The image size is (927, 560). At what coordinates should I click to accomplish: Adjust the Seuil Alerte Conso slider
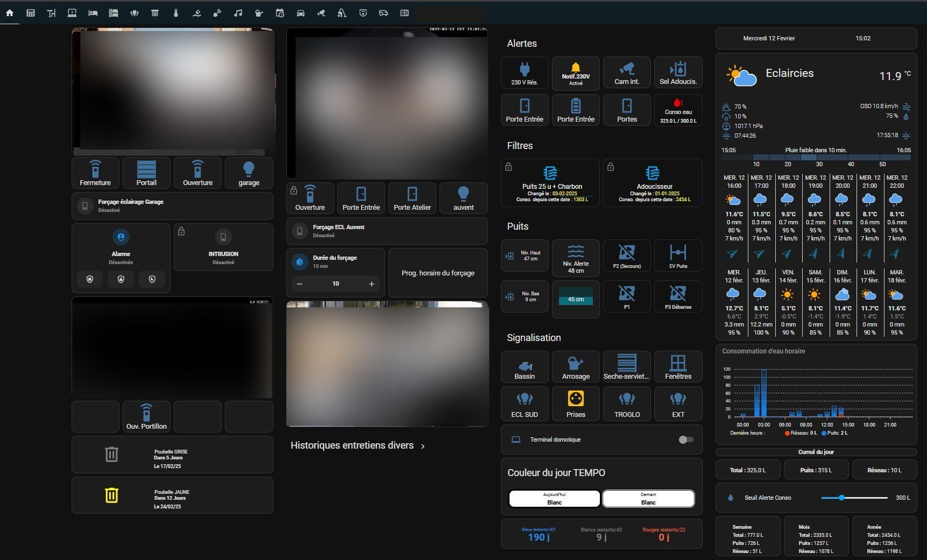pos(854,498)
